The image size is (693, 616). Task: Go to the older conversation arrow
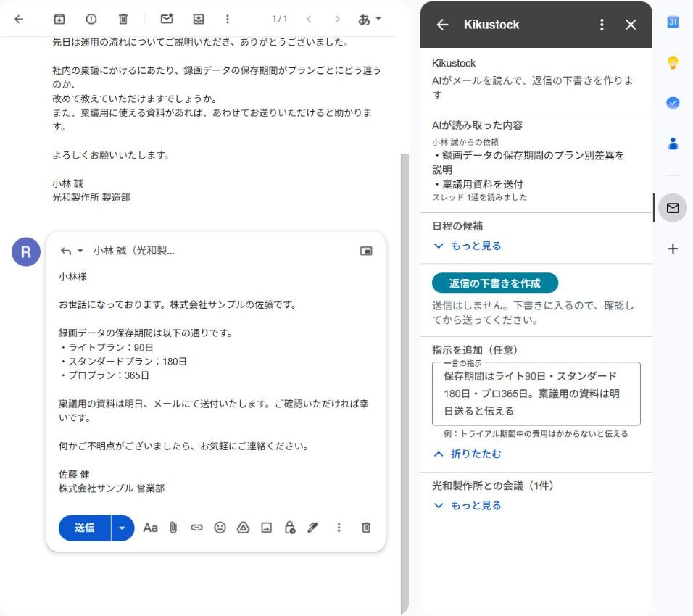coord(338,19)
